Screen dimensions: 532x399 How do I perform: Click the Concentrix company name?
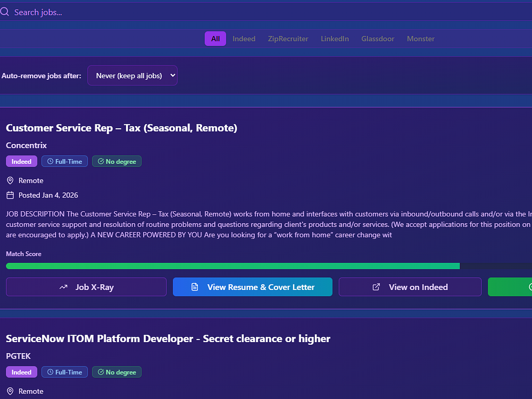(x=26, y=145)
